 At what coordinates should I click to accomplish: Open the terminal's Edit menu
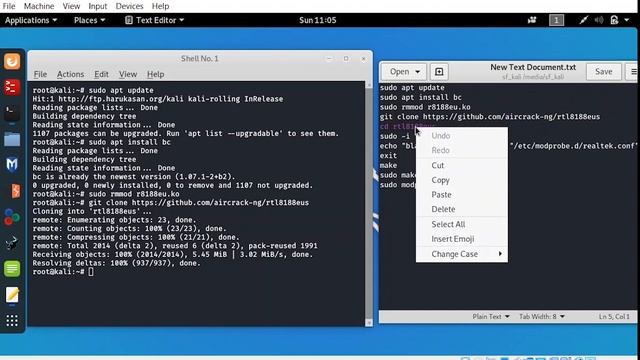(x=101, y=74)
